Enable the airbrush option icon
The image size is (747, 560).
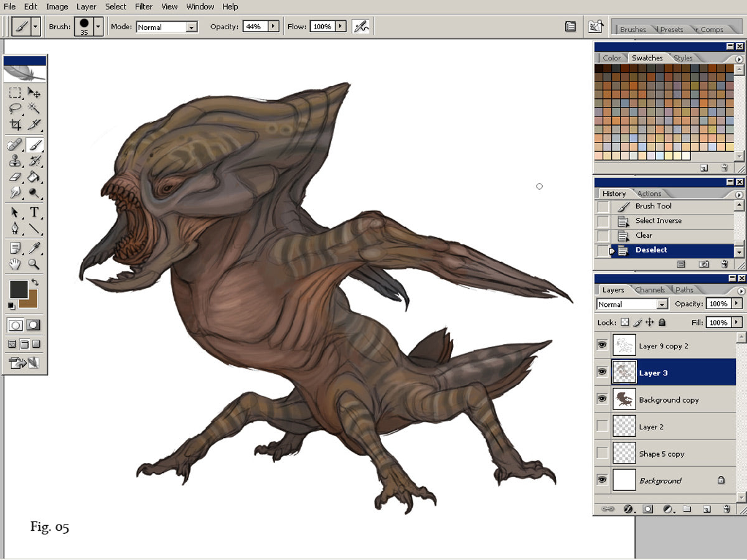tap(360, 27)
